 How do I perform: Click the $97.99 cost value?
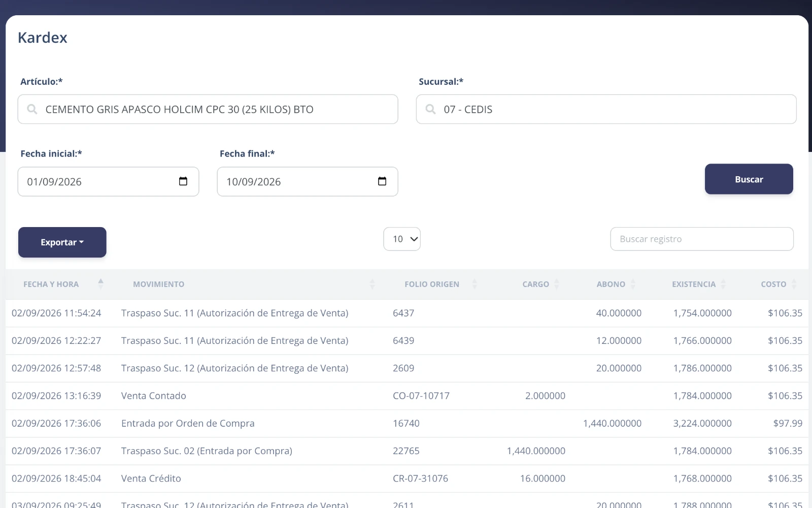click(788, 423)
